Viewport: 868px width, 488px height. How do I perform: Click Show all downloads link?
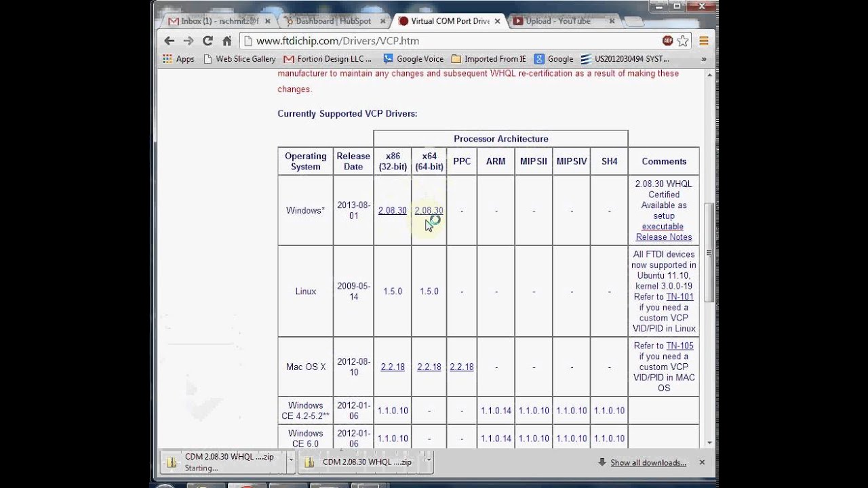click(648, 462)
